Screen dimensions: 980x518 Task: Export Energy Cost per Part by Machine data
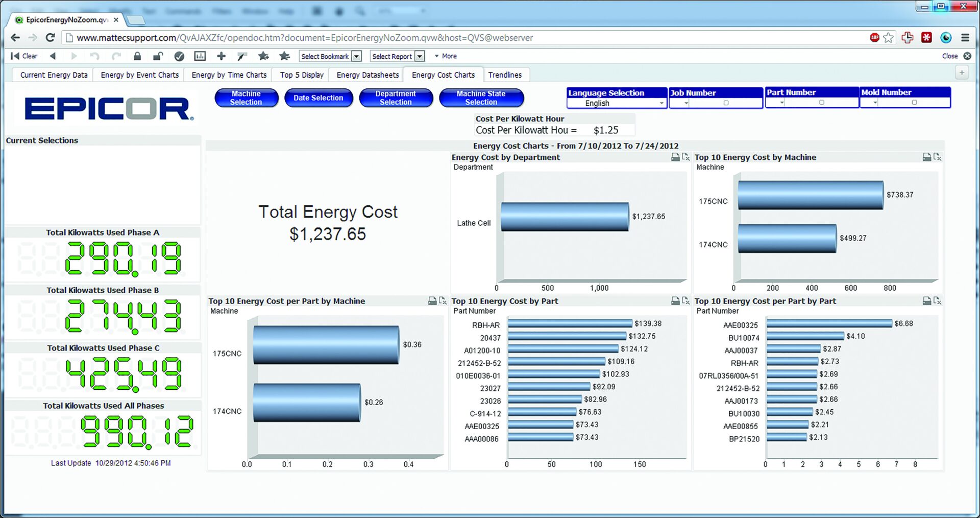pyautogui.click(x=443, y=301)
